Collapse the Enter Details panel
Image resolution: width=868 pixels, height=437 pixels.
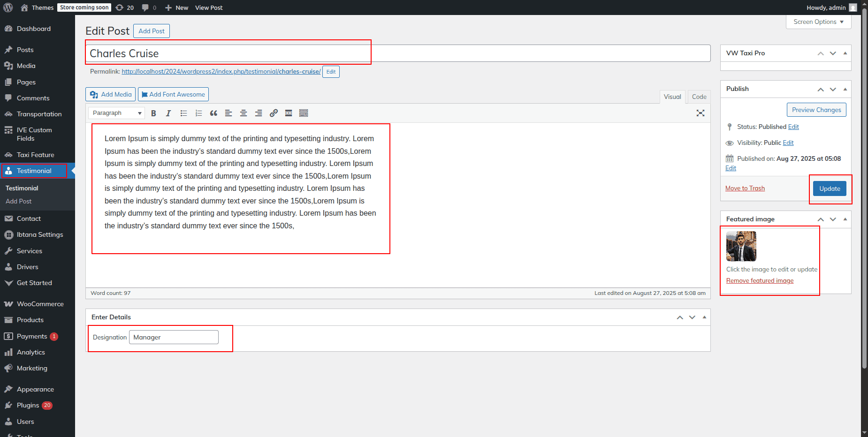[x=704, y=317]
